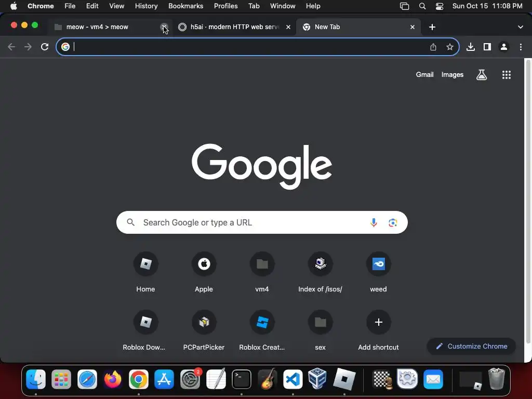This screenshot has height=399, width=532.
Task: Open the Apple menu
Action: pos(14,6)
